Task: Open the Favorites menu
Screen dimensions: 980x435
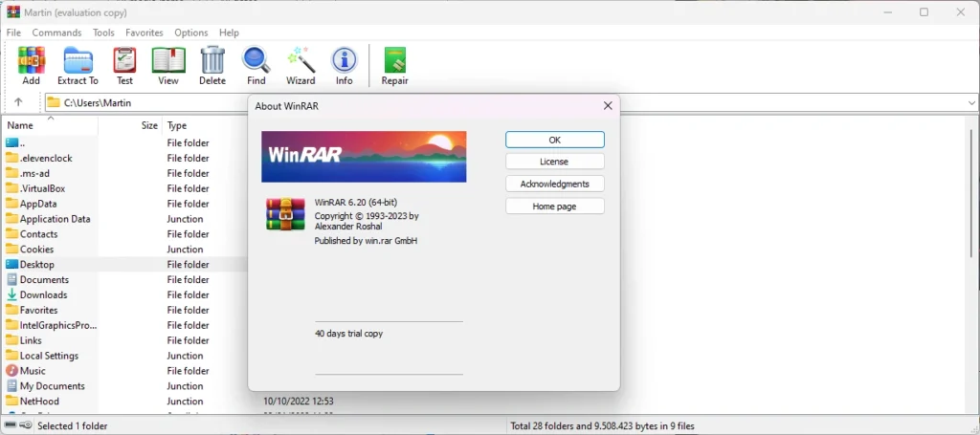Action: point(145,33)
